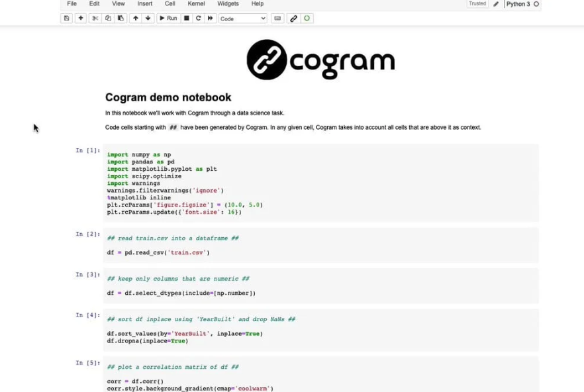The height and width of the screenshot is (392, 584).
Task: Open the View menu
Action: 119,4
